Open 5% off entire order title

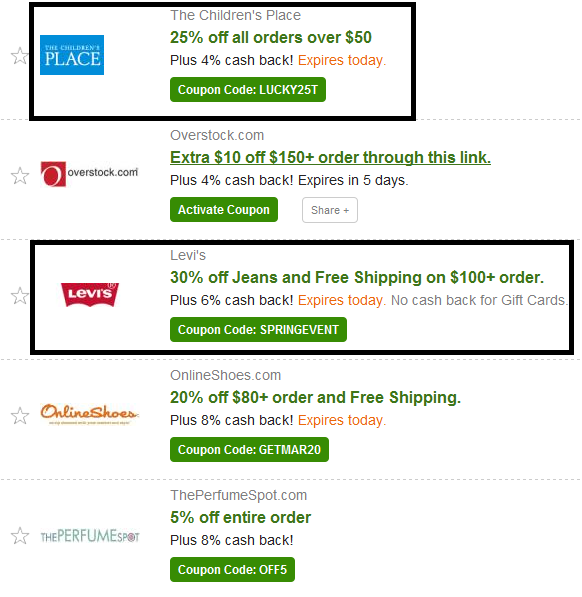coord(241,517)
